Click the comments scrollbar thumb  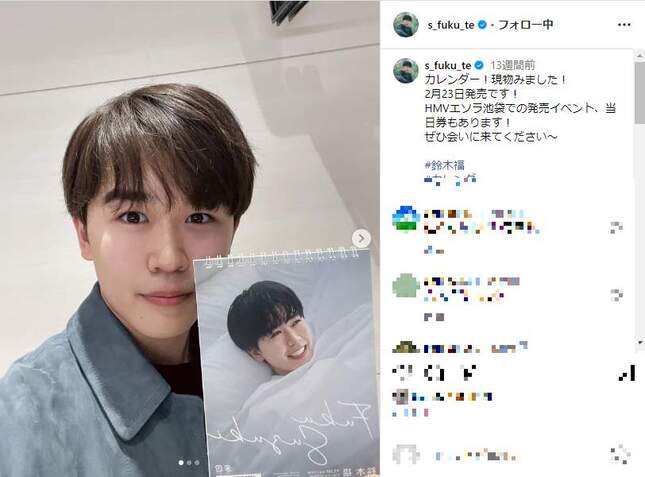click(640, 93)
